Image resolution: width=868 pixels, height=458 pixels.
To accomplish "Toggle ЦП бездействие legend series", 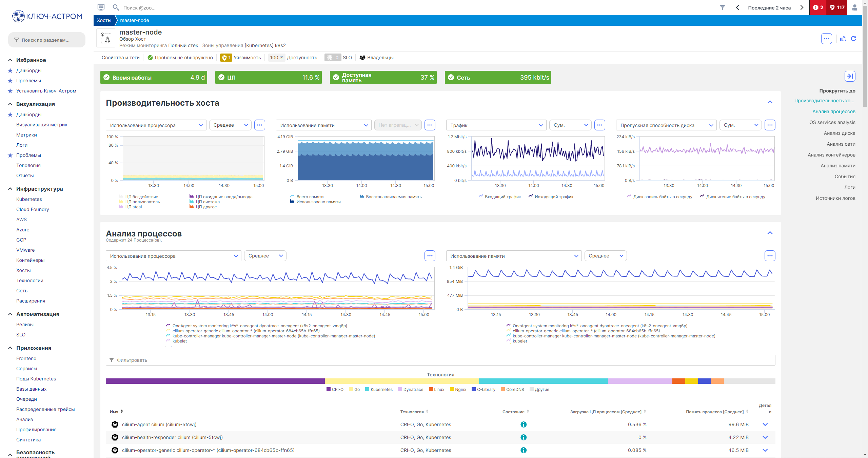I will (141, 196).
